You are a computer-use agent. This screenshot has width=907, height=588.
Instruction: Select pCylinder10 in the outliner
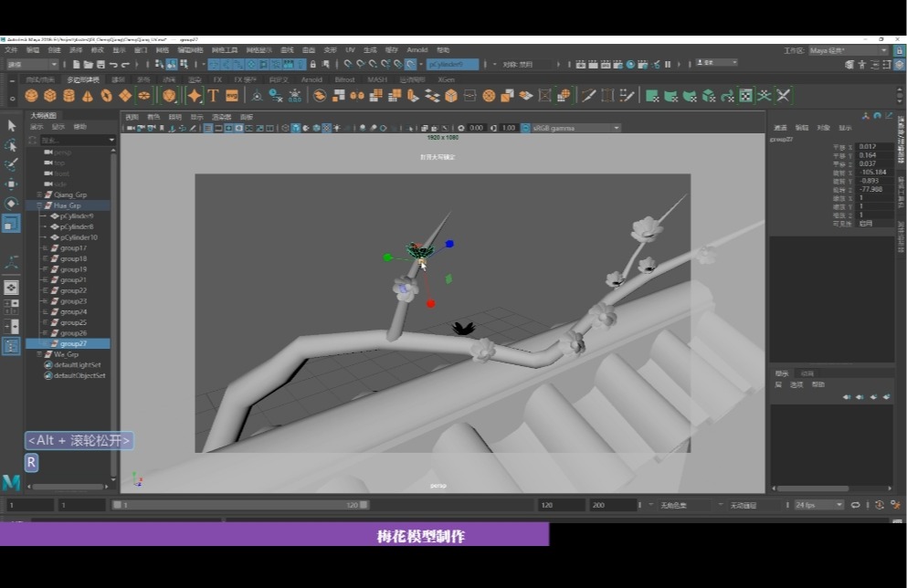pos(79,237)
